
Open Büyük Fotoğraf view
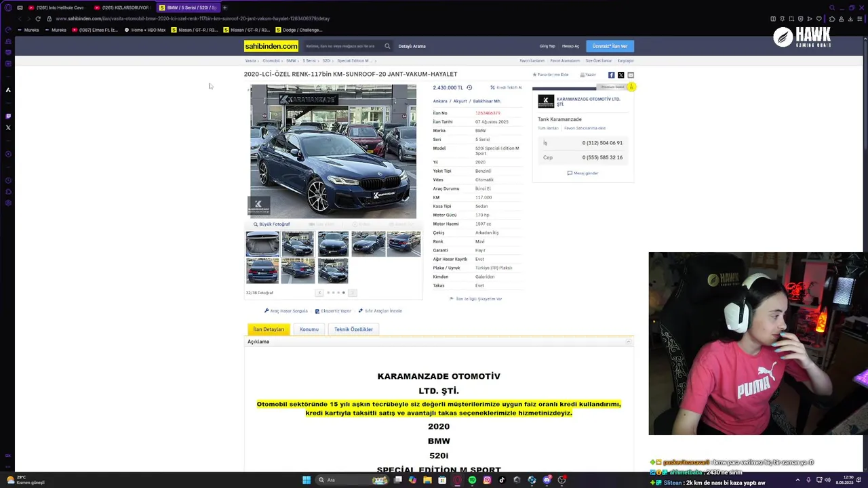coord(272,224)
